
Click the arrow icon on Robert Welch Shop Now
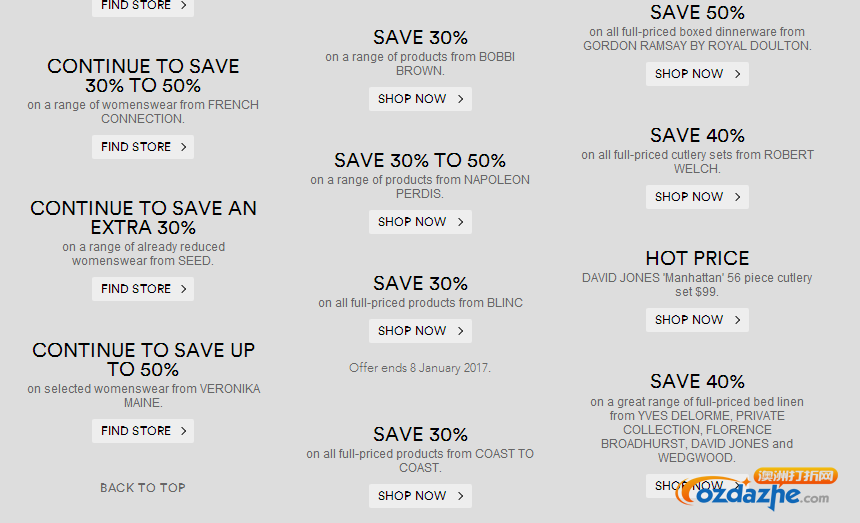(x=738, y=197)
